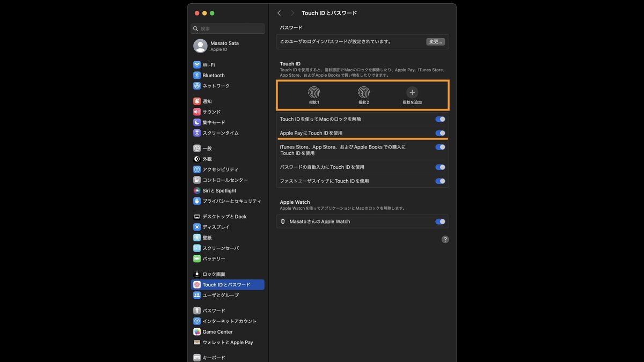Open Wi-Fi settings icon in sidebar
Screen dimensions: 644x362
click(197, 65)
